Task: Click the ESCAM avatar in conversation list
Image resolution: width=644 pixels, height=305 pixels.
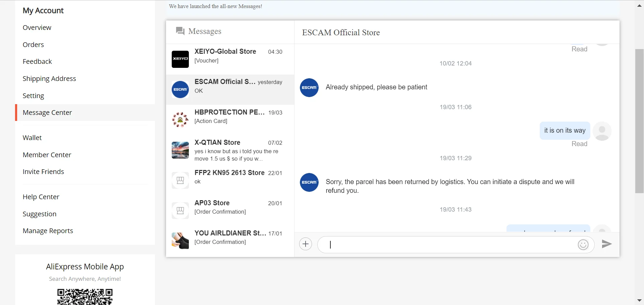Action: pyautogui.click(x=180, y=89)
